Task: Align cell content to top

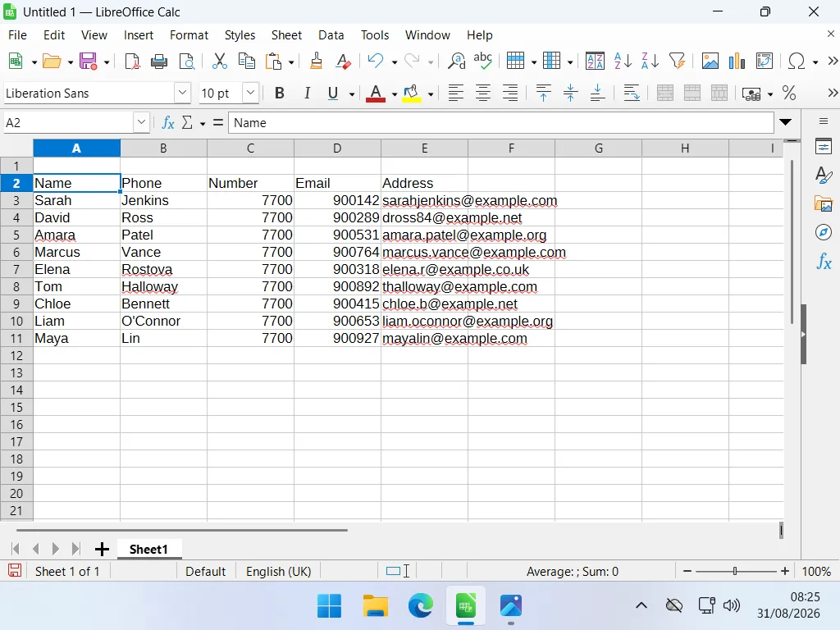Action: pos(543,94)
